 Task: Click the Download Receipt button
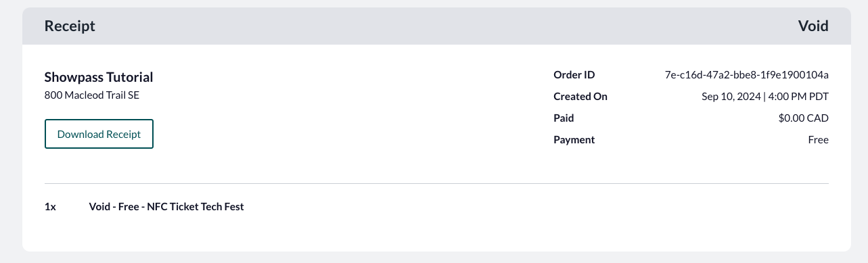coord(99,134)
